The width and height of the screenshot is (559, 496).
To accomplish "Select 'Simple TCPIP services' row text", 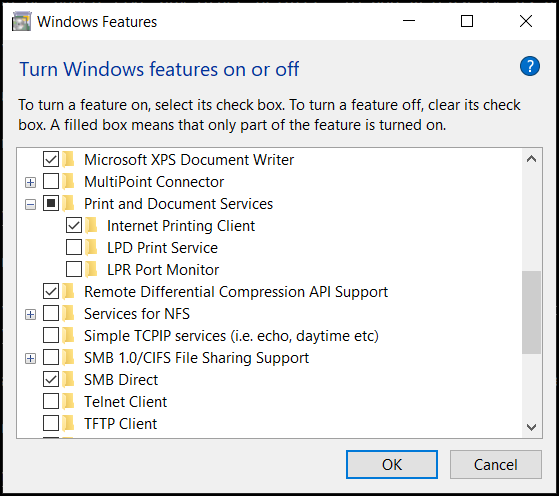I will [x=231, y=336].
